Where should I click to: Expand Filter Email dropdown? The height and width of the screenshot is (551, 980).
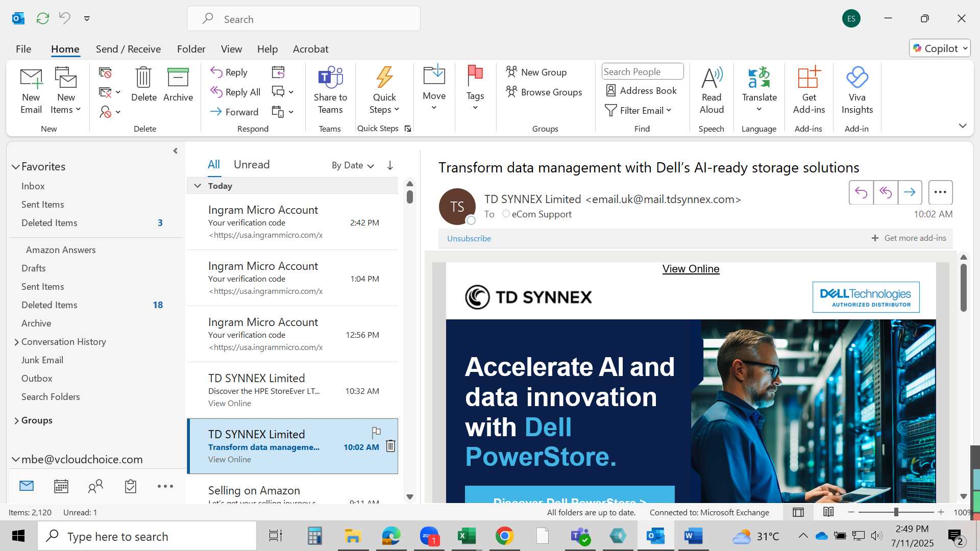pyautogui.click(x=638, y=111)
